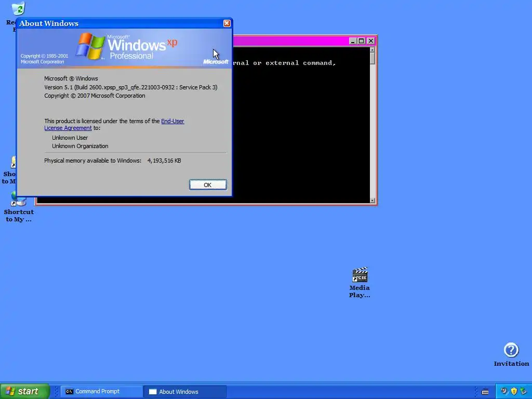532x399 pixels.
Task: Close the Command Prompt window
Action: (x=371, y=41)
